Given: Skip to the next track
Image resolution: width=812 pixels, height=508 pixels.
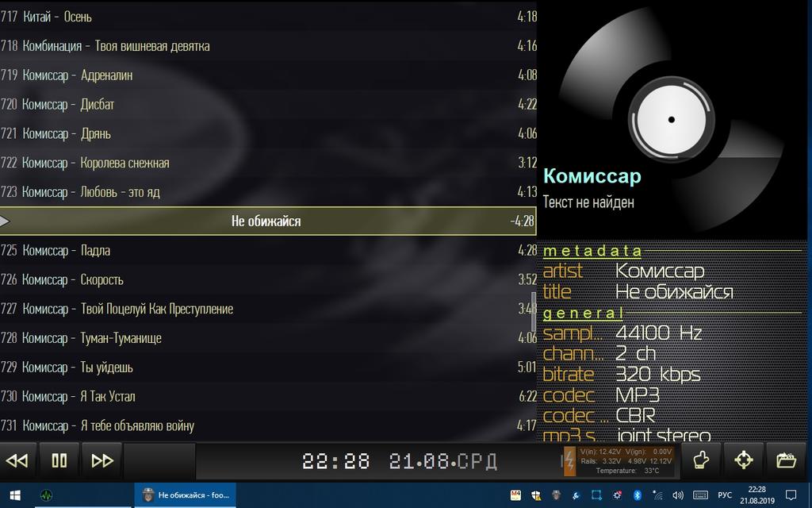Looking at the screenshot, I should 102,461.
